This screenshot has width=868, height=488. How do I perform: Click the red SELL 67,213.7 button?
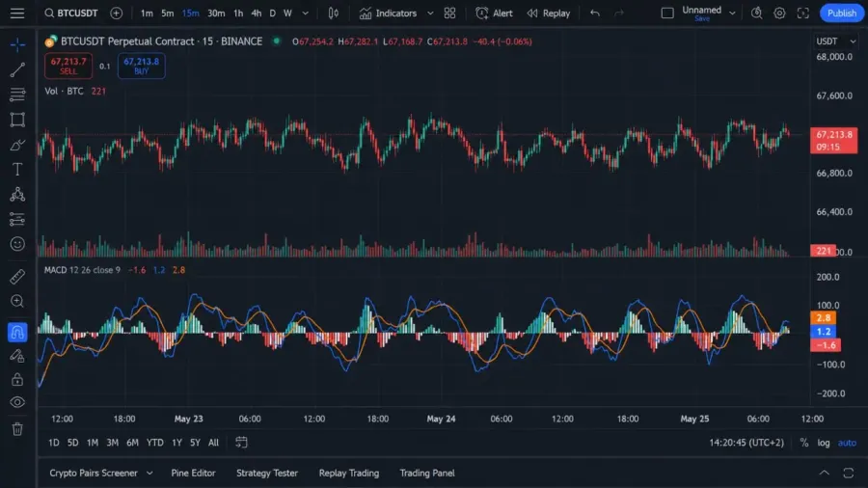click(68, 66)
